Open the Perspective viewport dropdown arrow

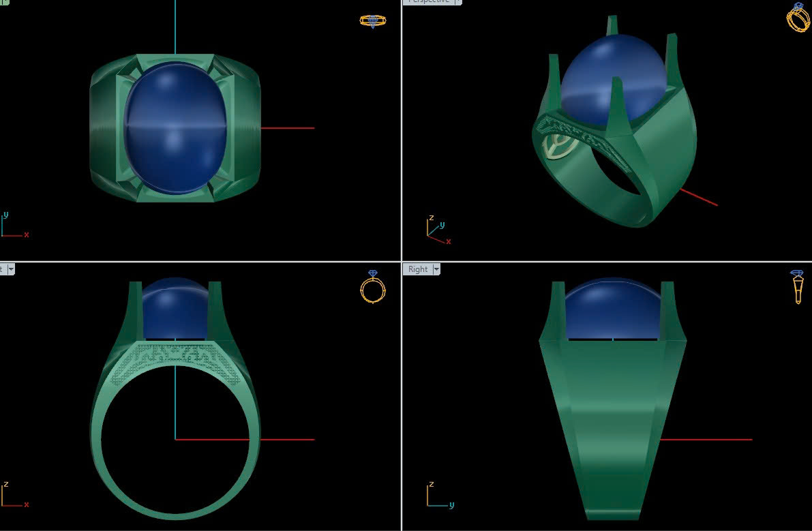click(458, 1)
